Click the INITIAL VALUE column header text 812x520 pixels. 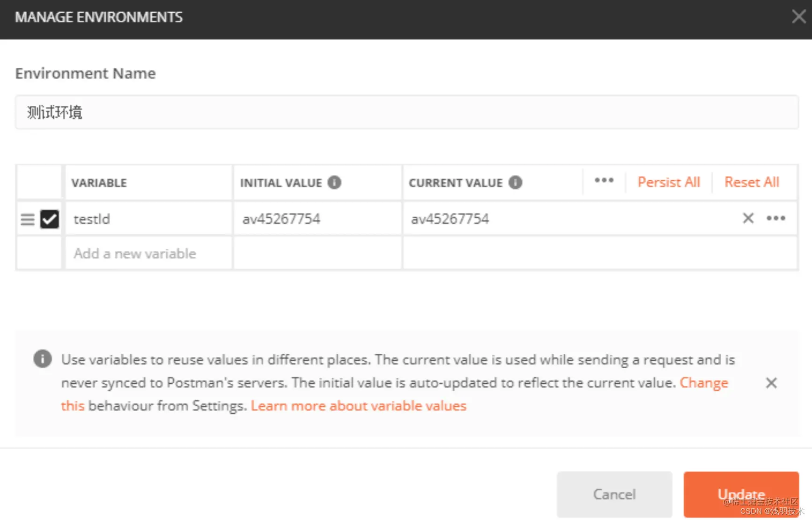(281, 183)
